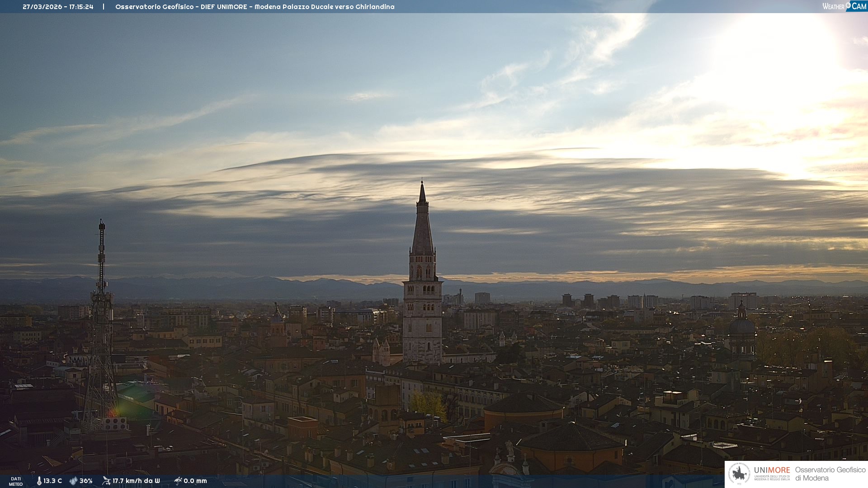
Task: Click the UNIMORE circular seal emblem
Action: (x=739, y=474)
